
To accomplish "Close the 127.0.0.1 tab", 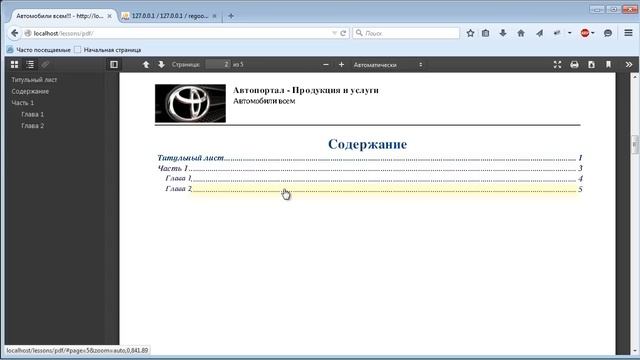I will coord(214,16).
